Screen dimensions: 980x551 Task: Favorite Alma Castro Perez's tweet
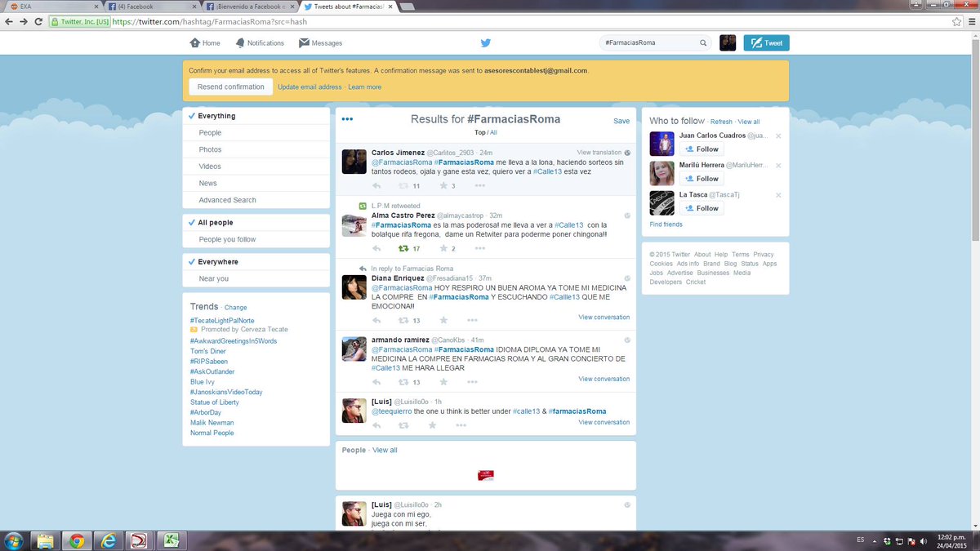[x=443, y=248]
